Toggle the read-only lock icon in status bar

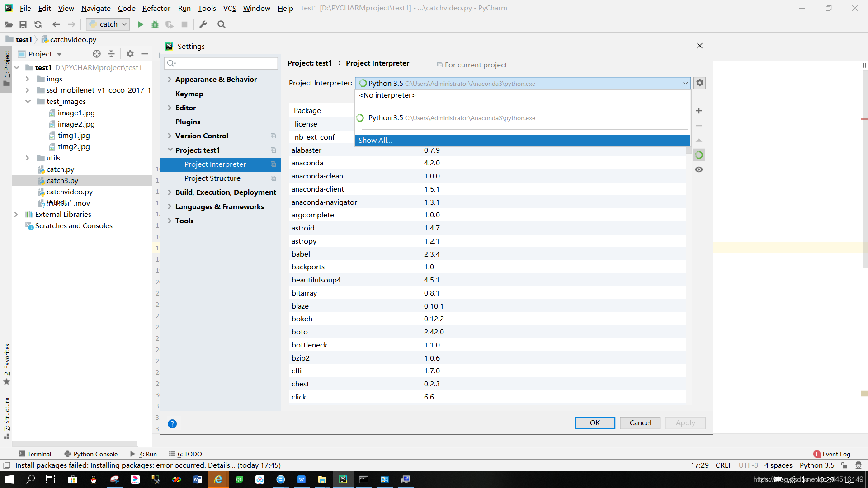pos(844,465)
